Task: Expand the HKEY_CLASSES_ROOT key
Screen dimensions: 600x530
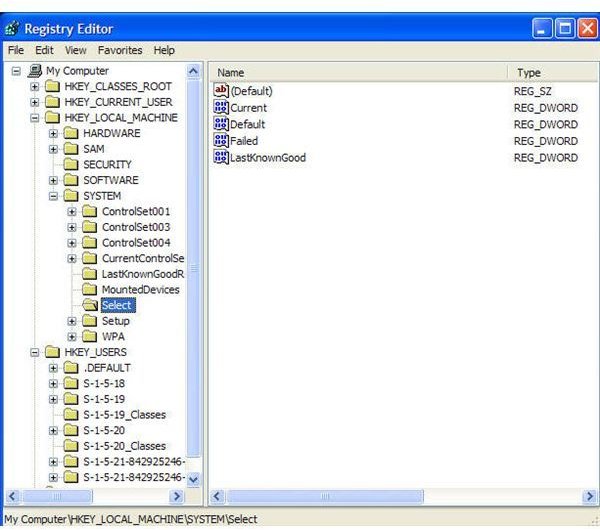Action: [34, 87]
